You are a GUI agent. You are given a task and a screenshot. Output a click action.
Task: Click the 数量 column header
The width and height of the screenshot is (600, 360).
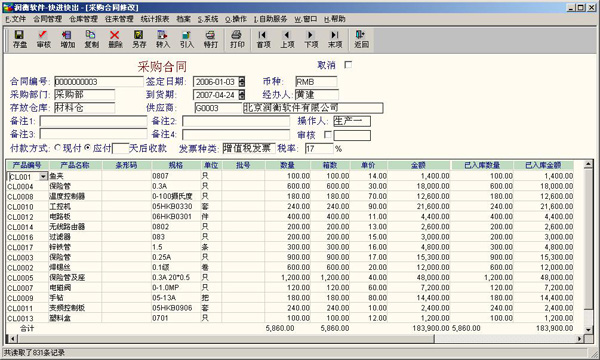(287, 165)
